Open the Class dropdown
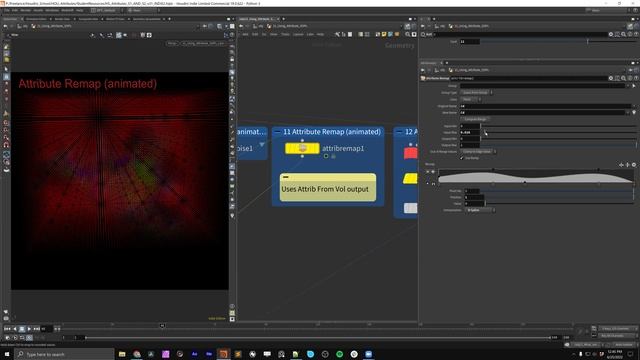The height and width of the screenshot is (360, 640). pos(471,99)
